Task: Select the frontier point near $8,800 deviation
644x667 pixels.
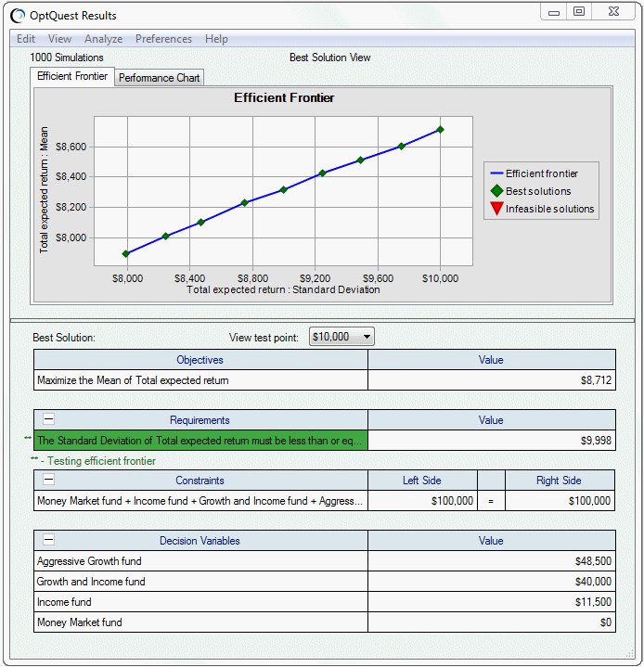Action: [244, 203]
